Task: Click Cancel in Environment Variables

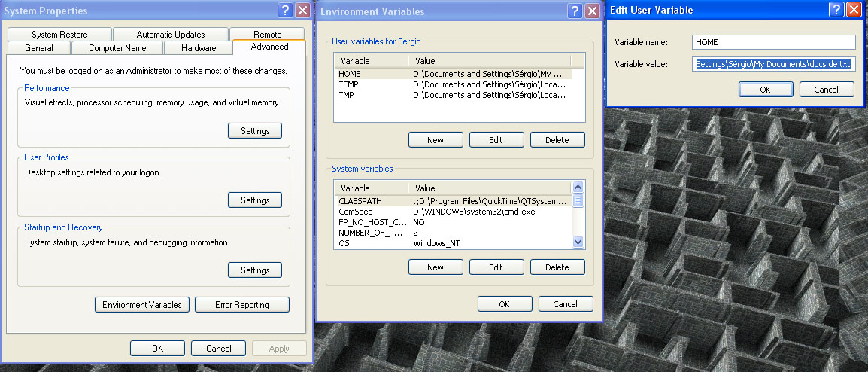Action: 565,303
